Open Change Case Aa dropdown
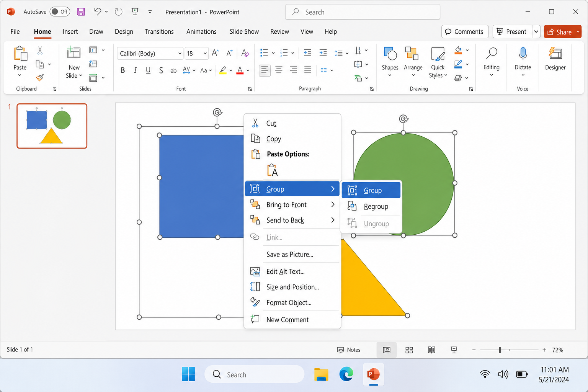The image size is (588, 392). coord(206,70)
